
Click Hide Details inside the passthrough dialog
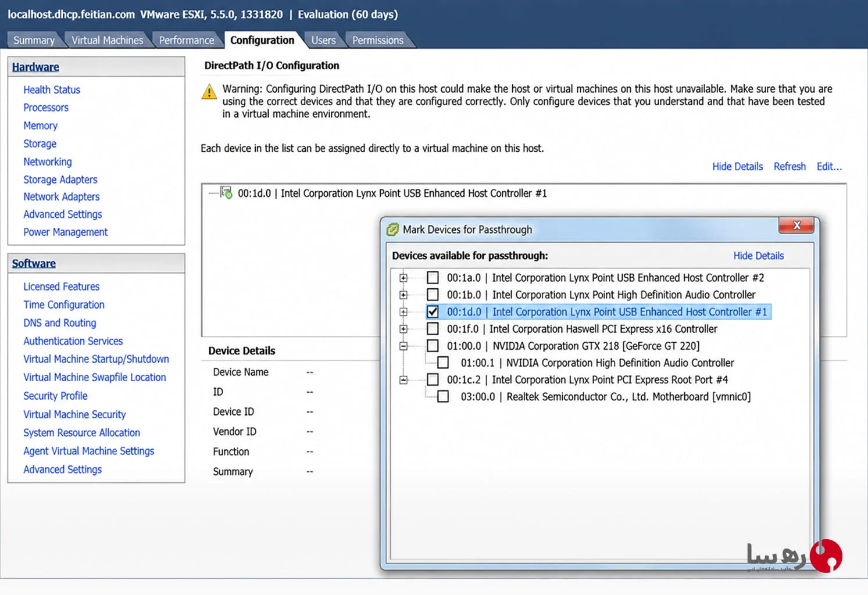[758, 256]
